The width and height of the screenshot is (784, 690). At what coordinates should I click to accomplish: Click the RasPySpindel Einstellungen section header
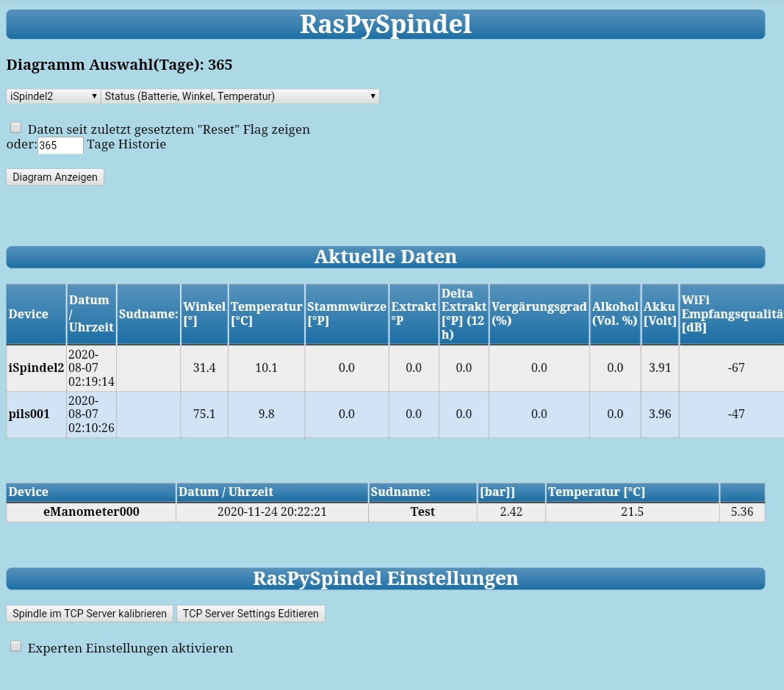point(385,578)
